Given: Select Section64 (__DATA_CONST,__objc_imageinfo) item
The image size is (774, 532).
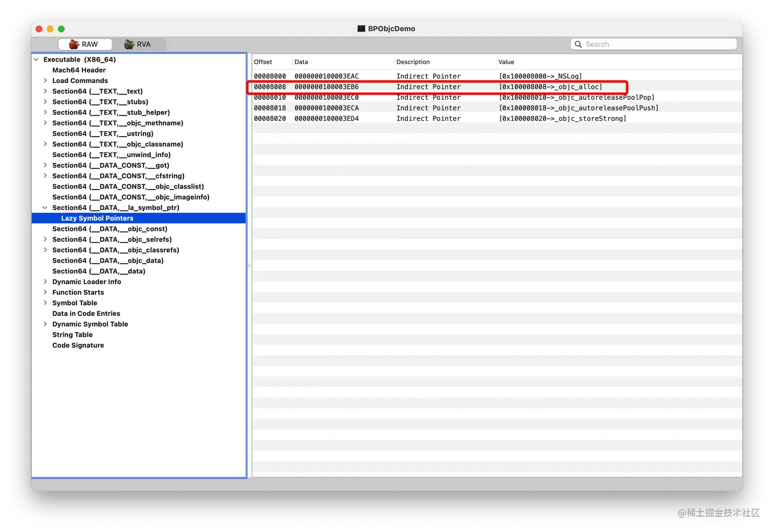Looking at the screenshot, I should tap(131, 197).
